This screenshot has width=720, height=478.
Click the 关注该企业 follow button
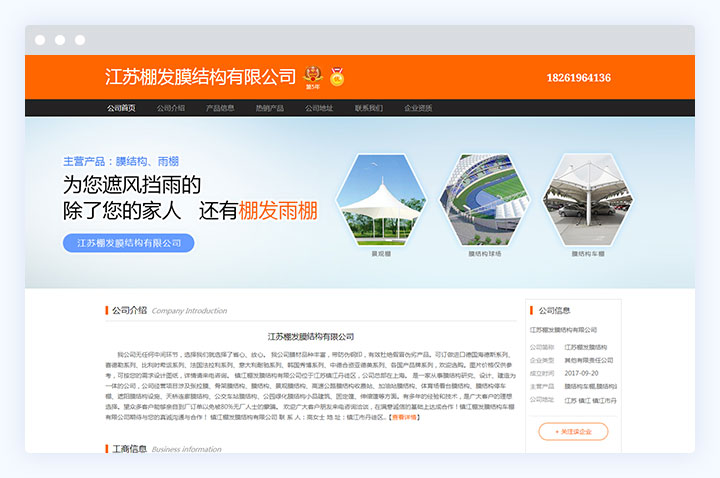pyautogui.click(x=574, y=432)
